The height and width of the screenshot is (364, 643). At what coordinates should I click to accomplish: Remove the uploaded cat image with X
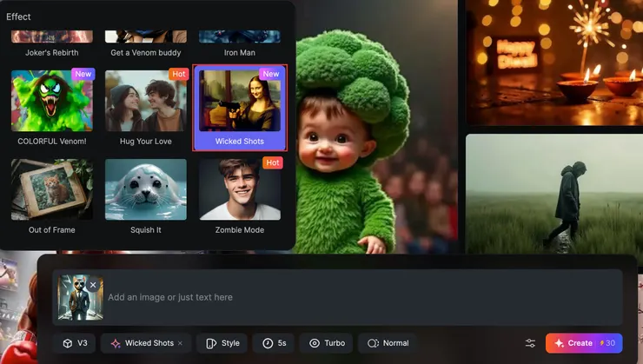click(x=93, y=285)
